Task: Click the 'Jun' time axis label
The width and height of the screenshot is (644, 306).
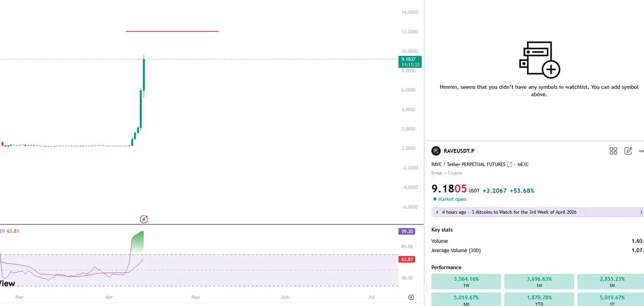Action: point(285,296)
